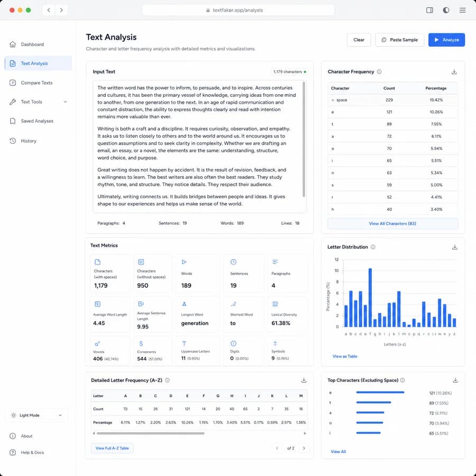Go to previous page of letter table
This screenshot has width=476, height=476.
tap(277, 448)
